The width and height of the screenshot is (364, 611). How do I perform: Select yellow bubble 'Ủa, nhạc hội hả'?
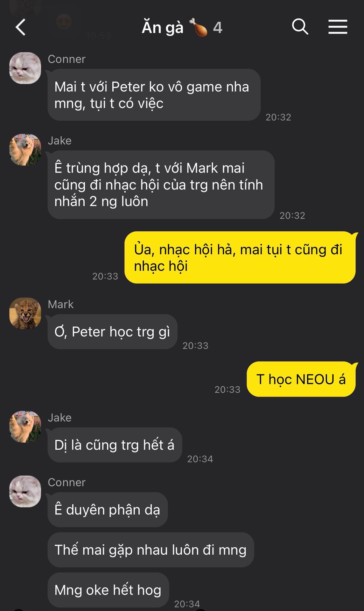point(240,257)
